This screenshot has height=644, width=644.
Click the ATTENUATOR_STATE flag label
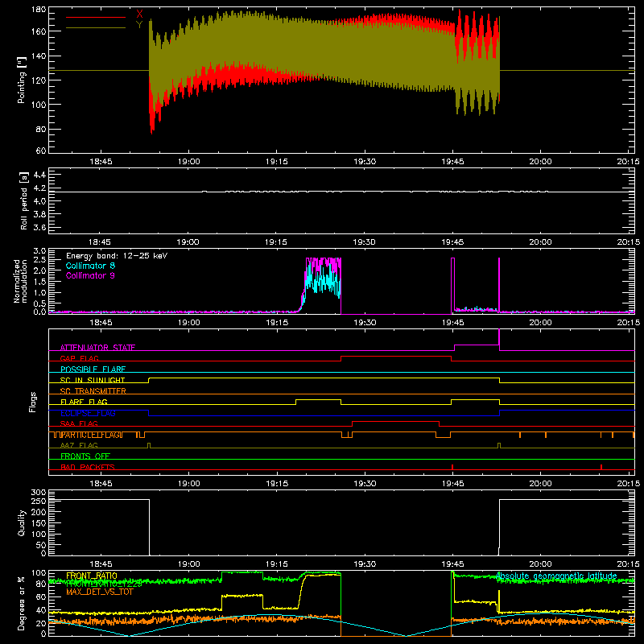[97, 348]
